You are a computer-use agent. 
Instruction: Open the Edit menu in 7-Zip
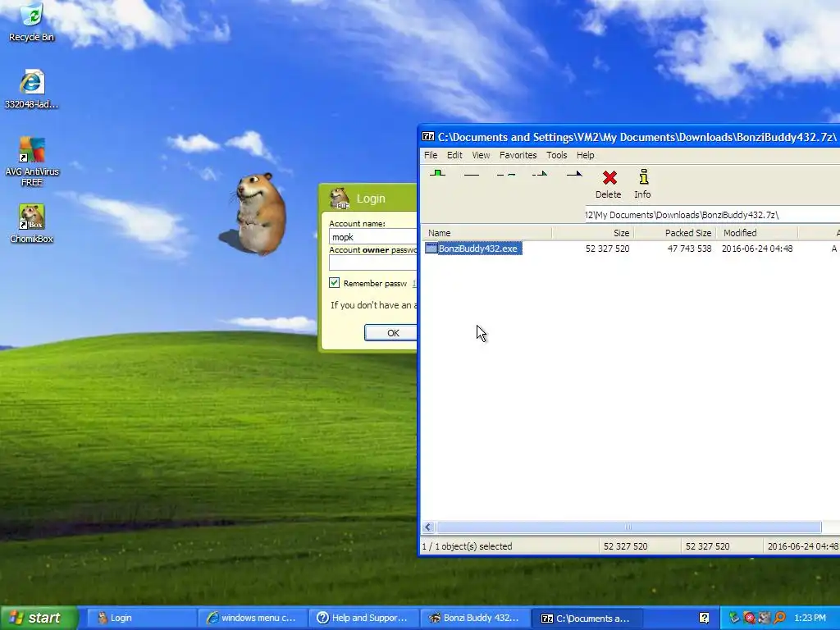[454, 155]
